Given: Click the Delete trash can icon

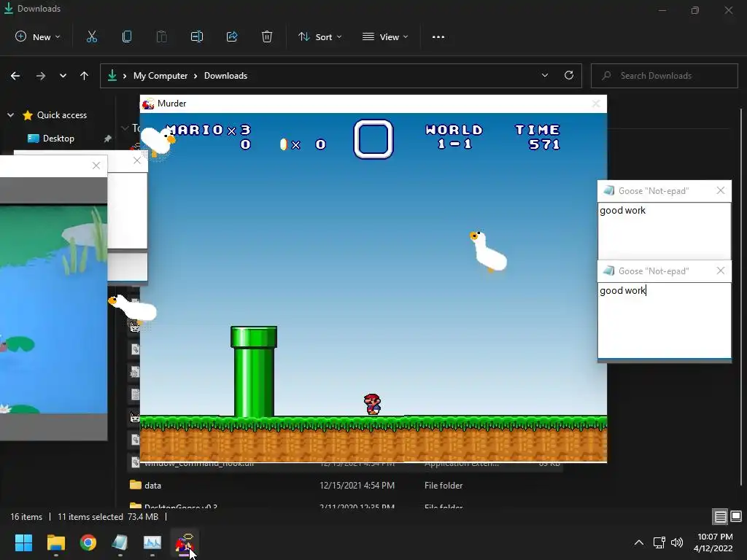Looking at the screenshot, I should click(x=267, y=36).
